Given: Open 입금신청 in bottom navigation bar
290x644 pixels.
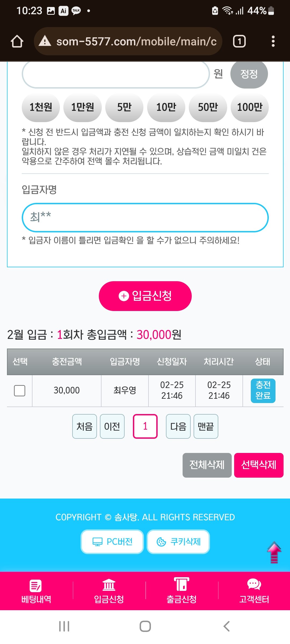Looking at the screenshot, I should pyautogui.click(x=109, y=591).
